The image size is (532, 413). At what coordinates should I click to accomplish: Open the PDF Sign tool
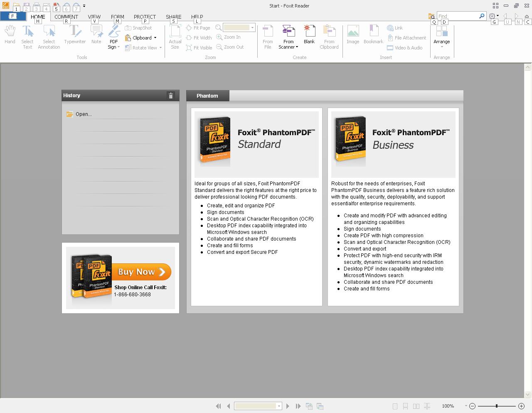pos(114,37)
